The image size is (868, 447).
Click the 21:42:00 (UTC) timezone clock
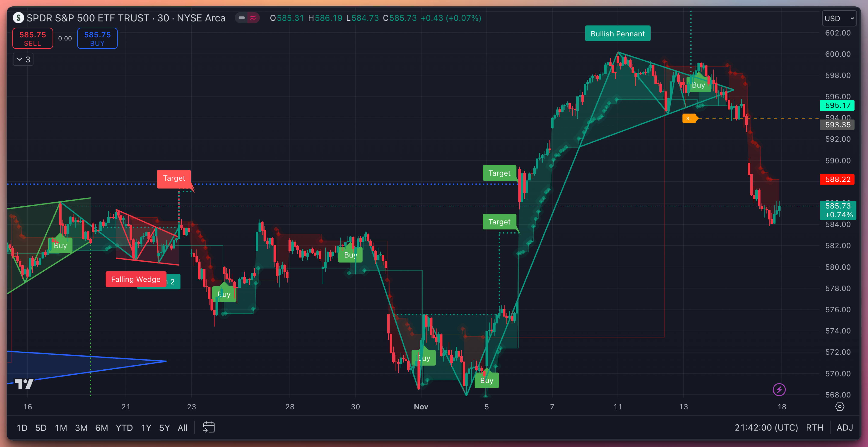766,428
